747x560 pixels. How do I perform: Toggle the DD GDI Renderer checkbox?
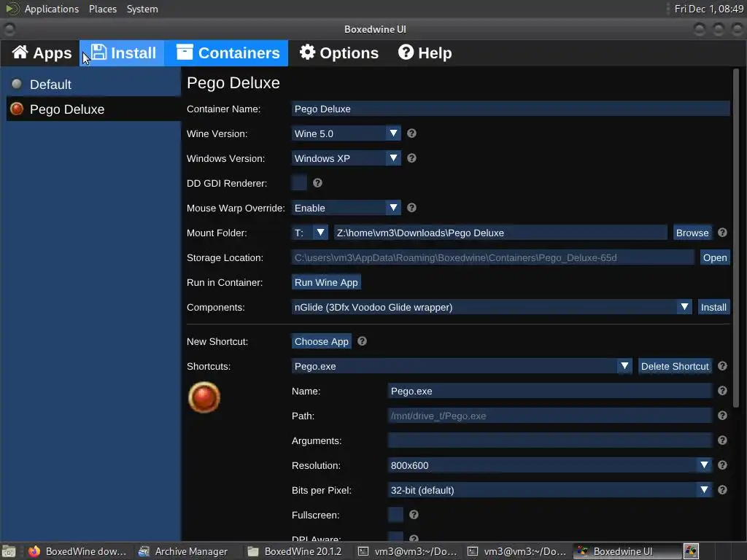(299, 183)
